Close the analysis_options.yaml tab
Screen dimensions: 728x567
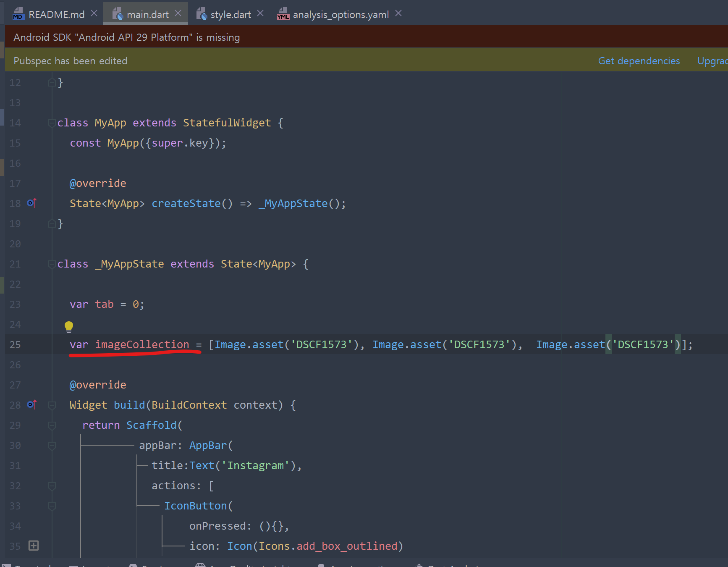pos(398,13)
